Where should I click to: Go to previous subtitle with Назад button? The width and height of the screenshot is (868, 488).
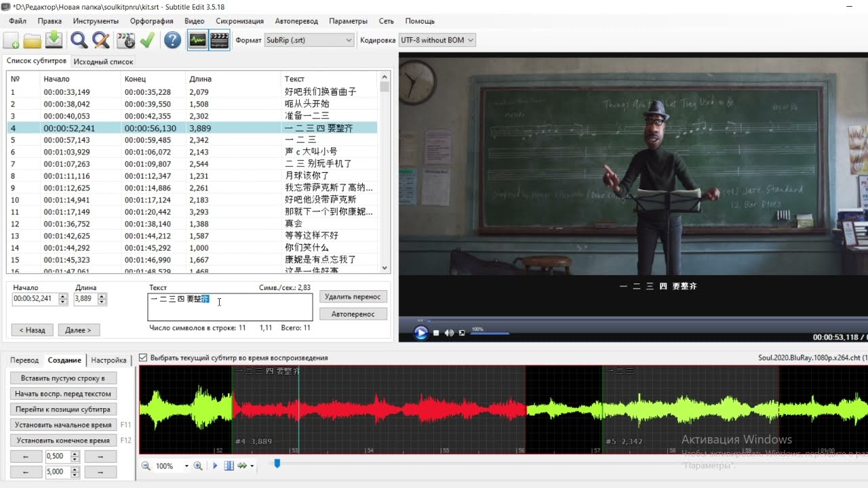coord(32,330)
